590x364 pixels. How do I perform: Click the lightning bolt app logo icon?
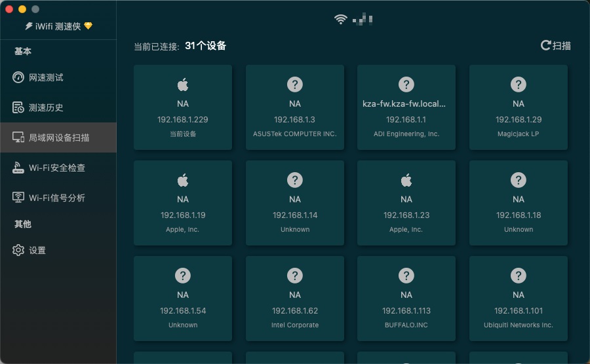[29, 26]
